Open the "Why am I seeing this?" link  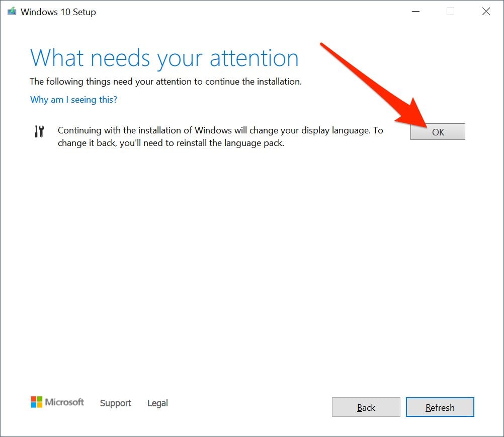point(73,100)
